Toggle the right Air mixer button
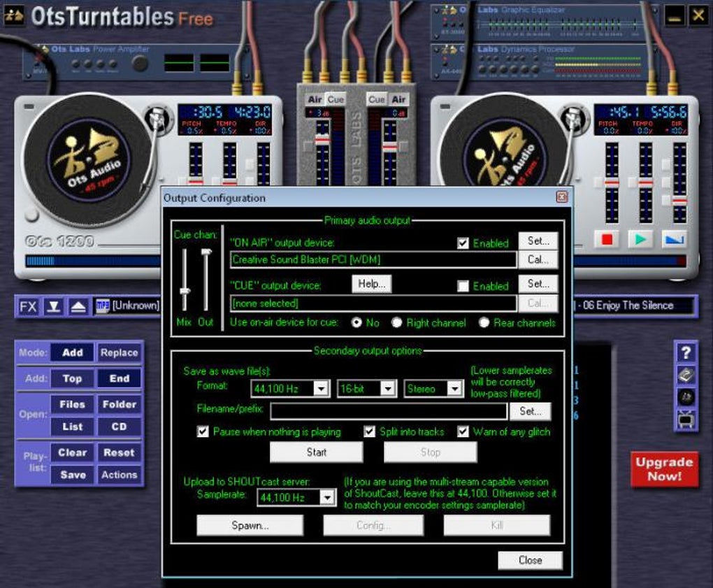This screenshot has width=713, height=588. (x=398, y=99)
